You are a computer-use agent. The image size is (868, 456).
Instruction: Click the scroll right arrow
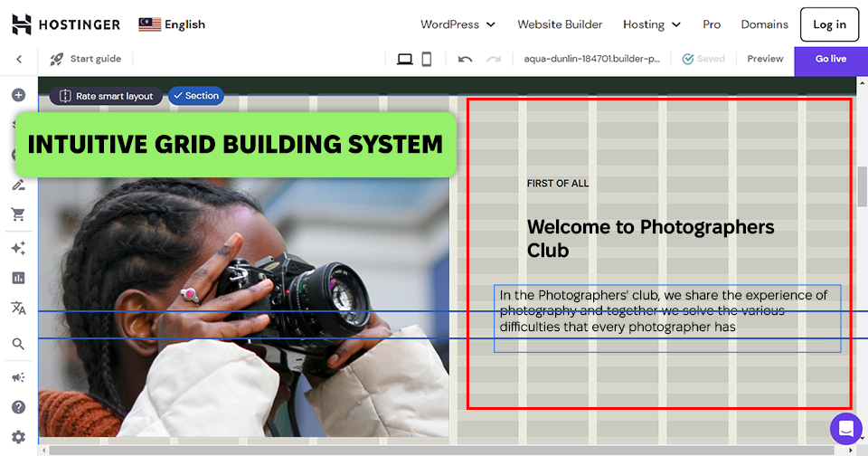tap(852, 450)
